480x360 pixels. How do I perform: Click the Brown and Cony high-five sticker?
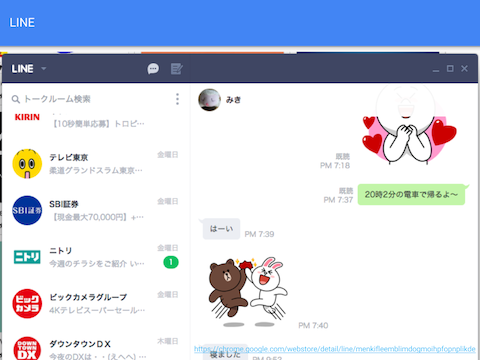248,292
